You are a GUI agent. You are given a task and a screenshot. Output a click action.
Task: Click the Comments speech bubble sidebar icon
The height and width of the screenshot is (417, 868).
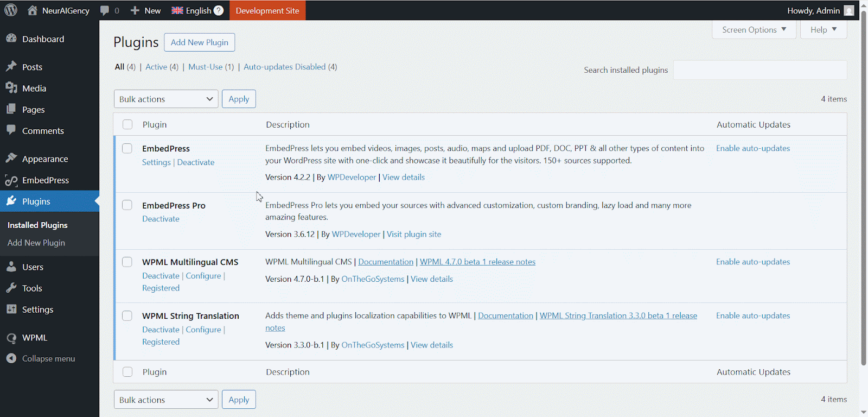[x=11, y=130]
